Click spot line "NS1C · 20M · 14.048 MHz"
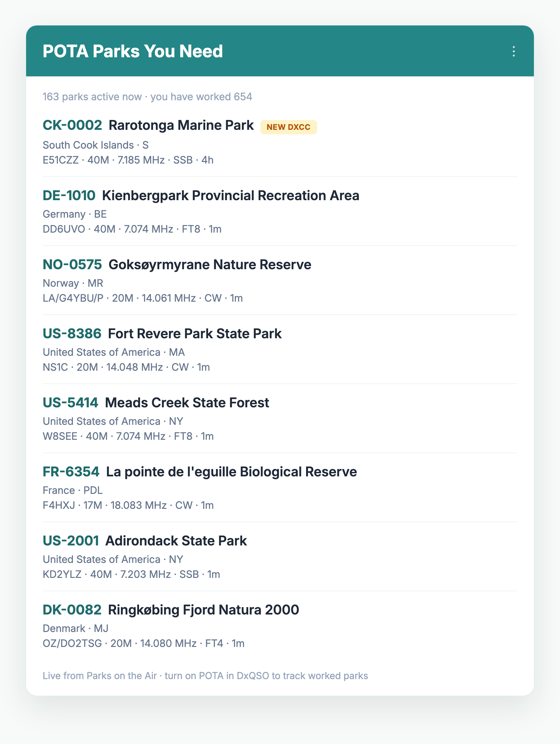Viewport: 560px width, 744px height. click(126, 367)
